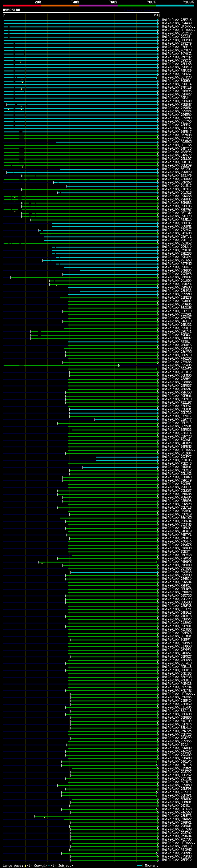This screenshot has height=868, width=197.
Task: Click the Large gaps legend text
Action: [38, 865]
